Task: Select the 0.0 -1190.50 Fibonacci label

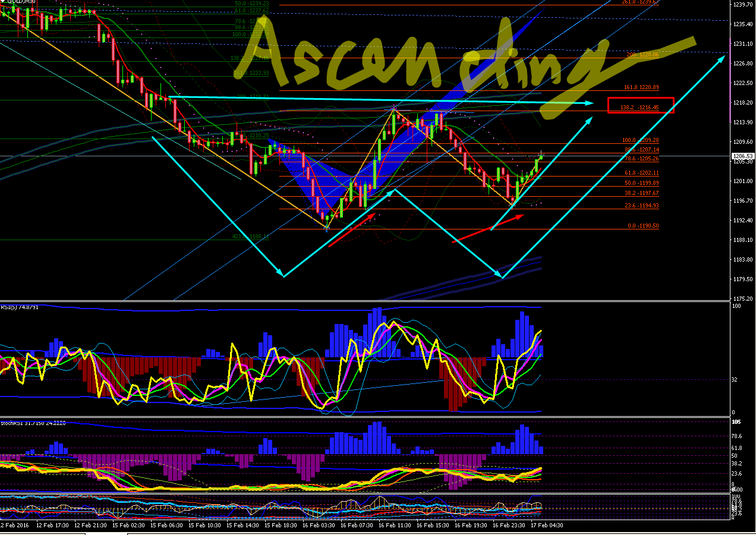Action: click(643, 226)
